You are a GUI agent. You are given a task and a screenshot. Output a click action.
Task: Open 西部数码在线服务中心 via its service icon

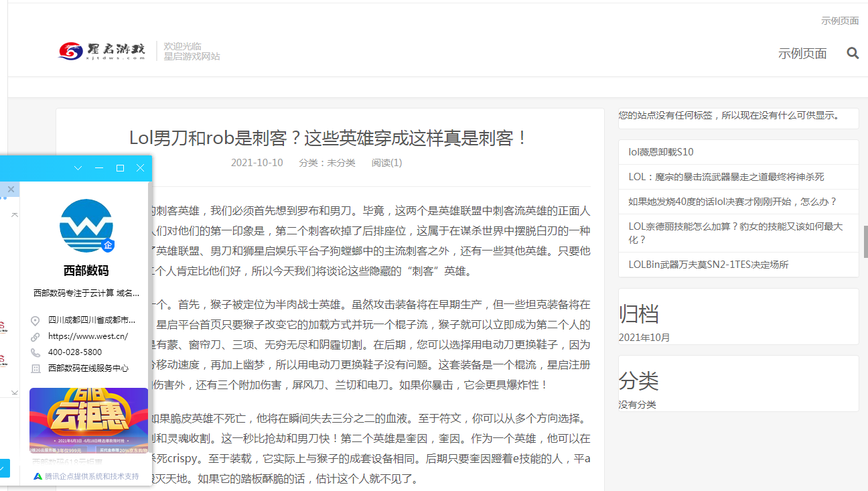pos(35,368)
